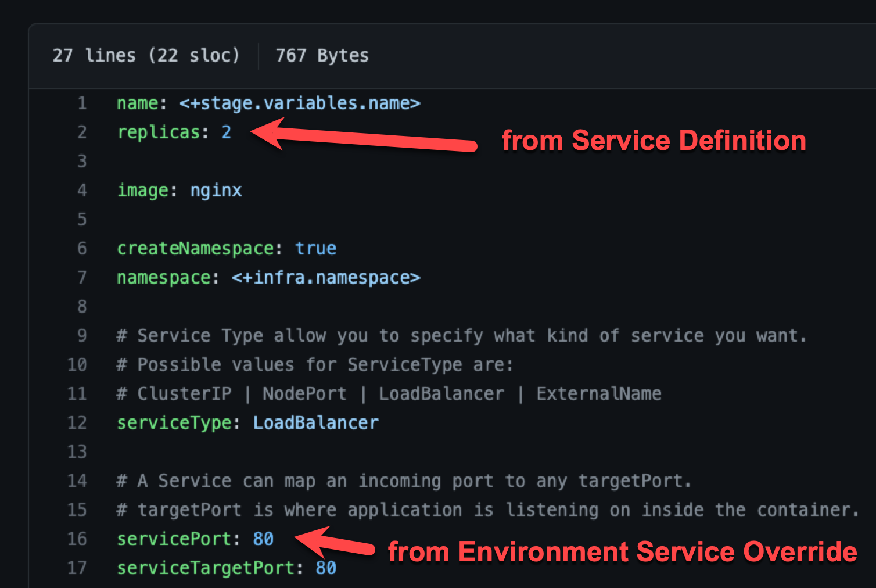Click the LoadBalancer value on serviceType line
The height and width of the screenshot is (588, 876).
[315, 423]
